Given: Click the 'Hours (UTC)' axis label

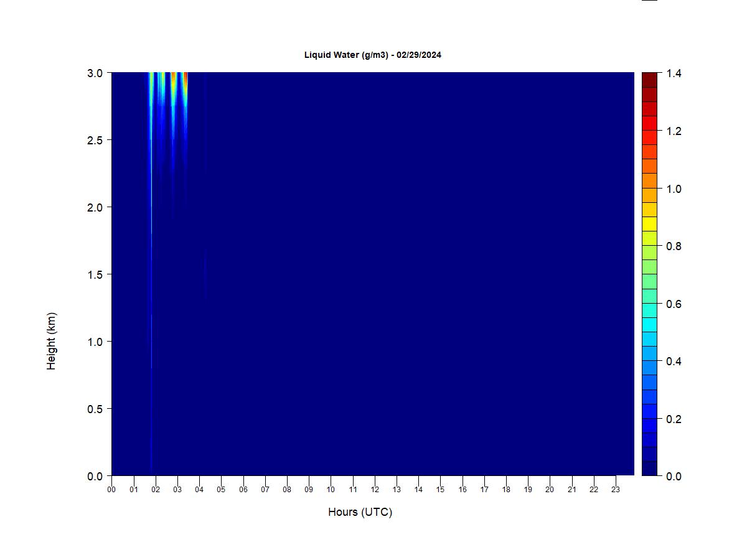Looking at the screenshot, I should point(360,512).
